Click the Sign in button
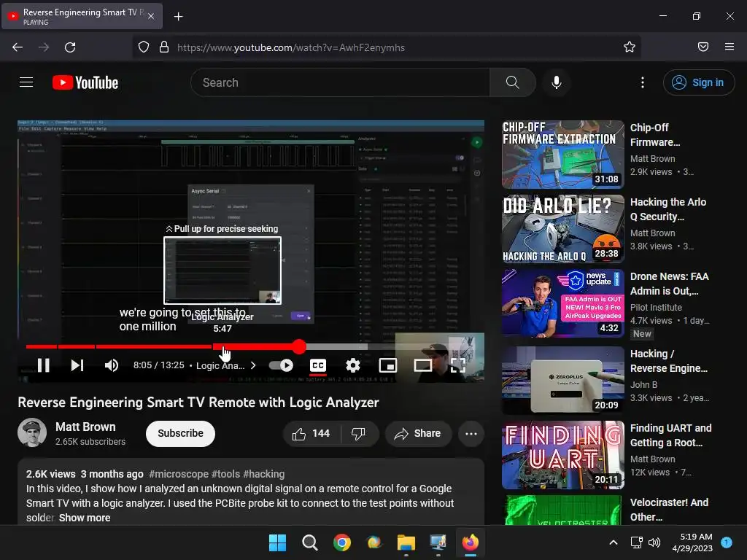 coord(698,82)
